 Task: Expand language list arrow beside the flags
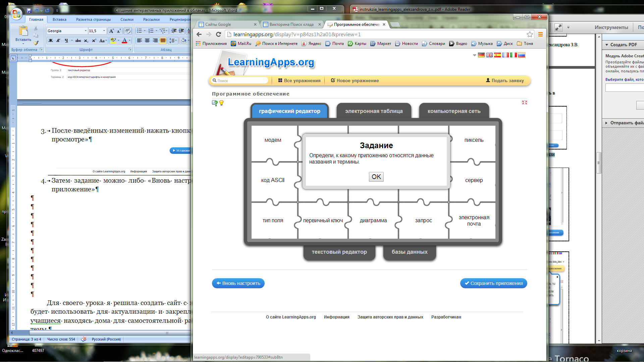click(475, 55)
